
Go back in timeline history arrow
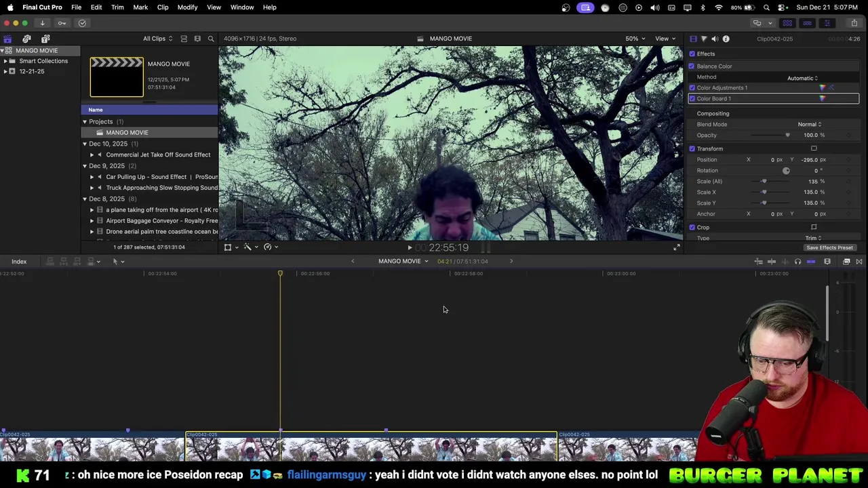[353, 261]
